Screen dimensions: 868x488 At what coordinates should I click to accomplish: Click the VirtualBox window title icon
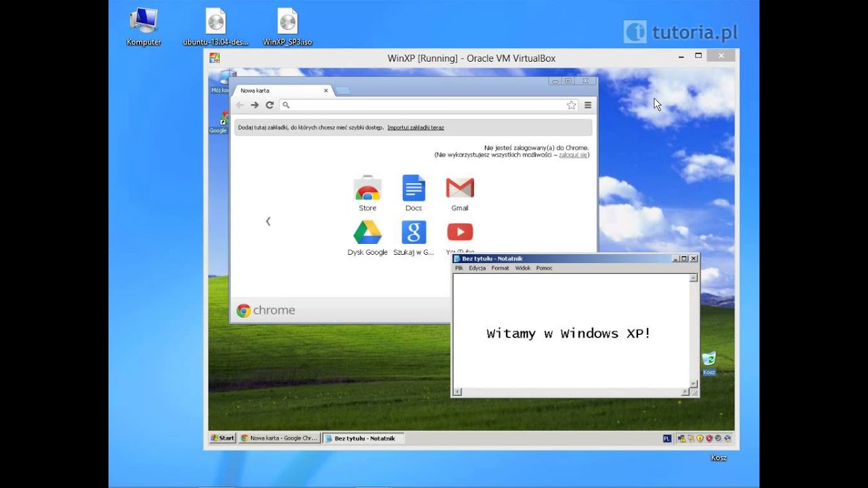(x=214, y=58)
